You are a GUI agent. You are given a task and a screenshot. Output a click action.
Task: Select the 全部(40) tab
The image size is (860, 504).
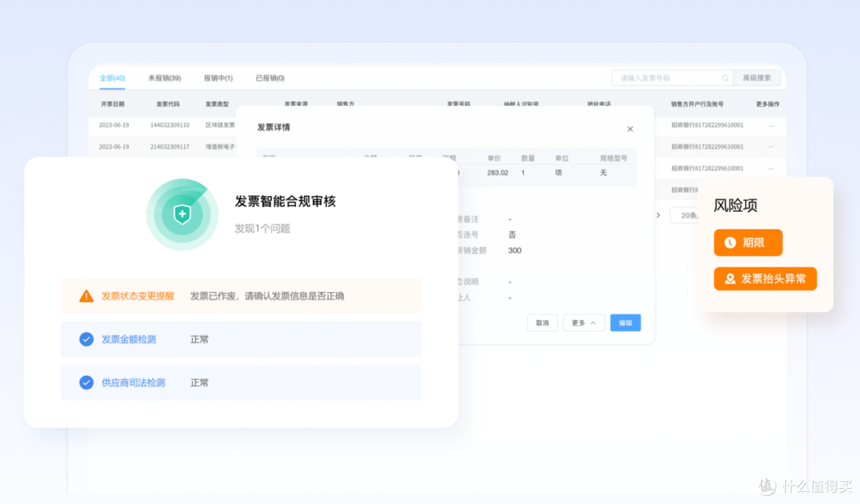point(112,78)
